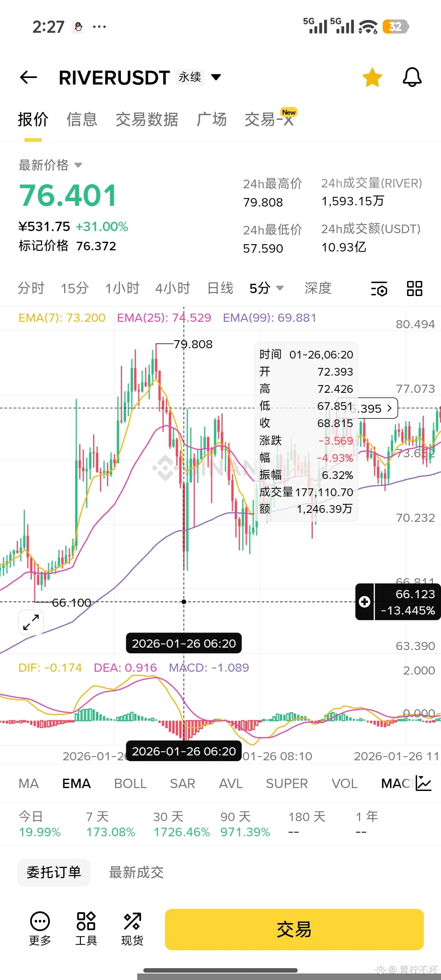
Task: Enable the SUPER indicator
Action: point(287,784)
